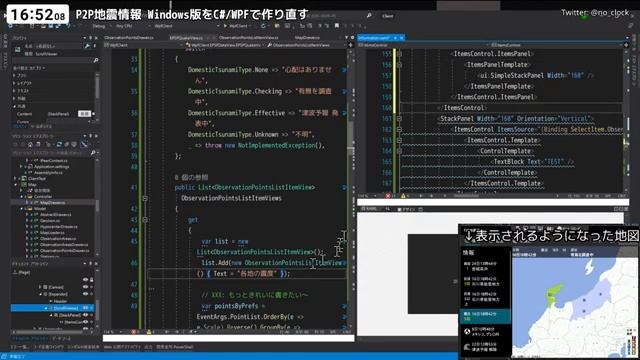Open the Debug configuration dropdown in toolbar
Screen dimensions: 640x360
pos(101,26)
